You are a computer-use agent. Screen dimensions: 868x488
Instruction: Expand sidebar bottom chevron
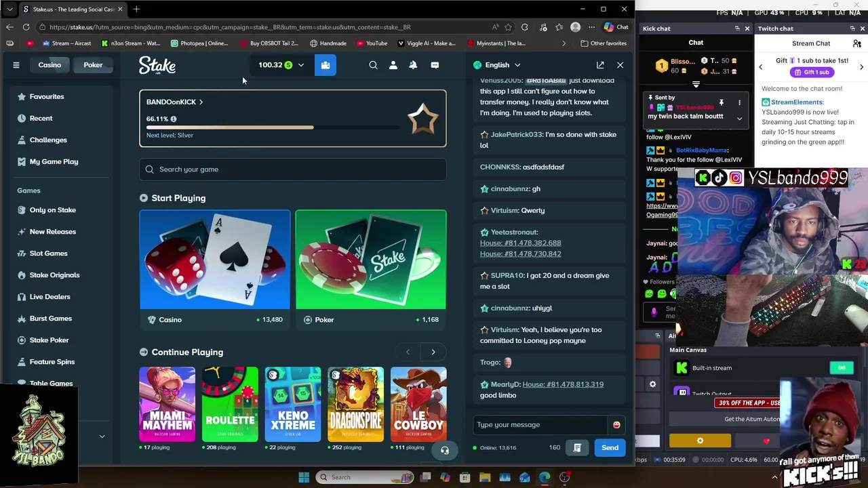pos(102,436)
